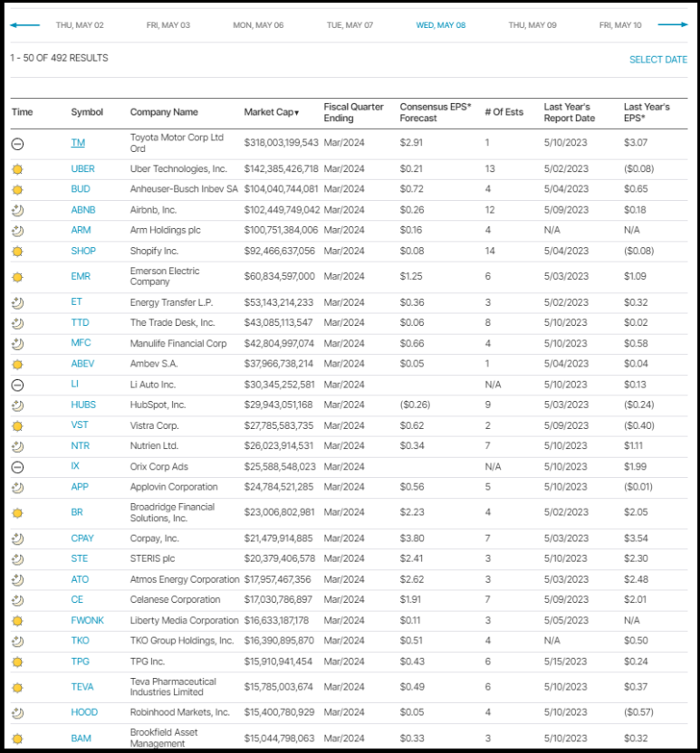Select the FRI, MAY 03 date tab
Viewport: 700px width, 753px height.
[168, 25]
